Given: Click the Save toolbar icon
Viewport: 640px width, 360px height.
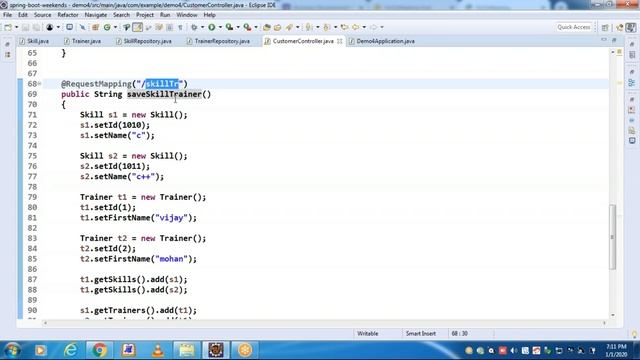Looking at the screenshot, I should point(25,27).
